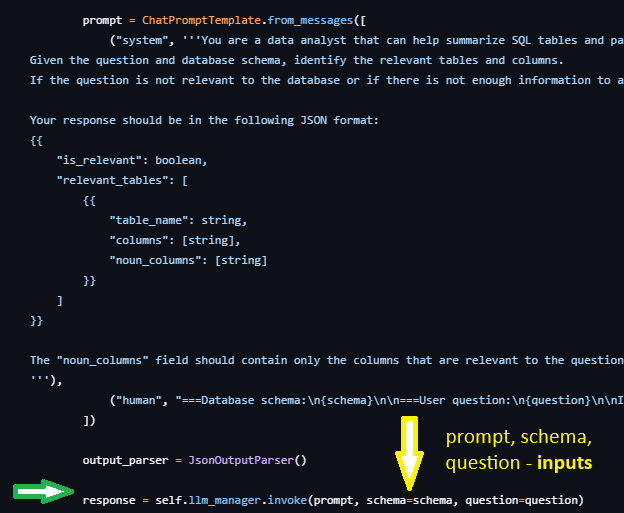The width and height of the screenshot is (624, 513).
Task: Click the "columns": [string] line
Action: point(175,240)
